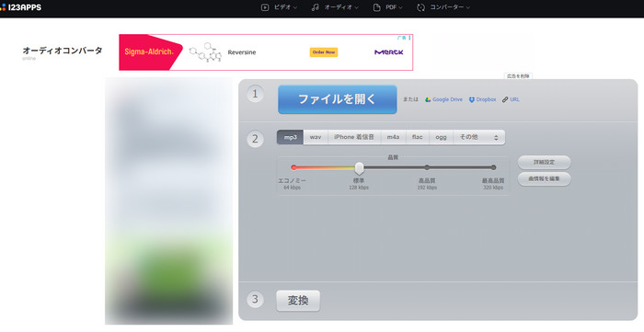The width and height of the screenshot is (644, 332).
Task: Click the URL chain link icon
Action: 505,99
